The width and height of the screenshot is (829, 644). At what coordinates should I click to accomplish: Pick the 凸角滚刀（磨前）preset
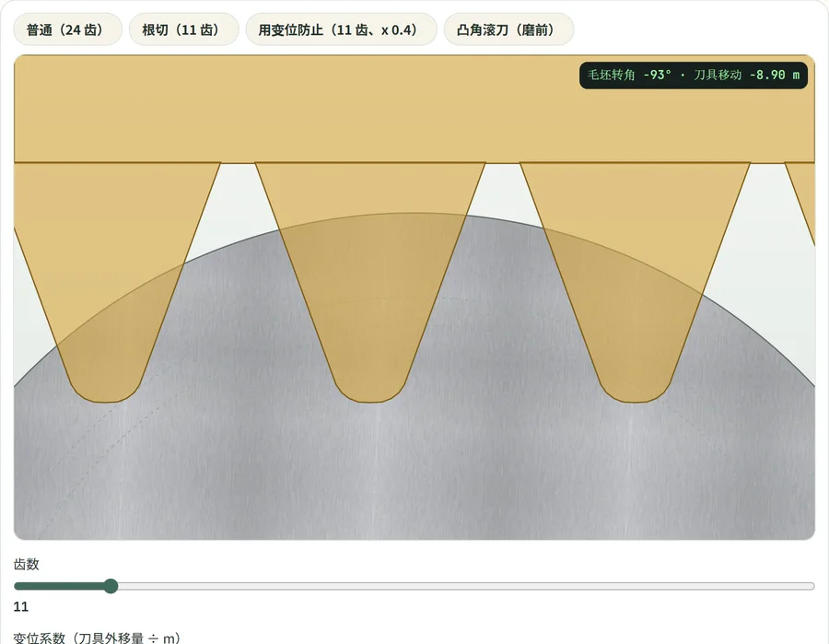pyautogui.click(x=508, y=29)
